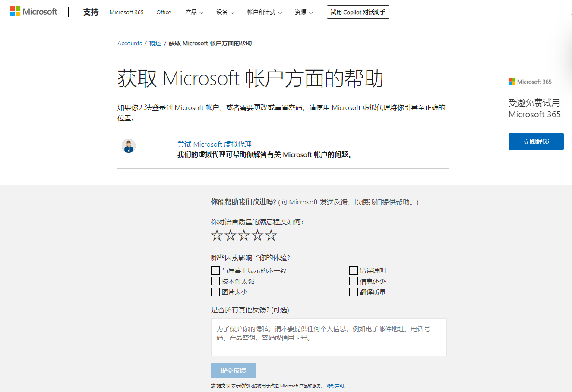This screenshot has width=572, height=392.
Task: Expand the 设备 dropdown
Action: coord(225,12)
